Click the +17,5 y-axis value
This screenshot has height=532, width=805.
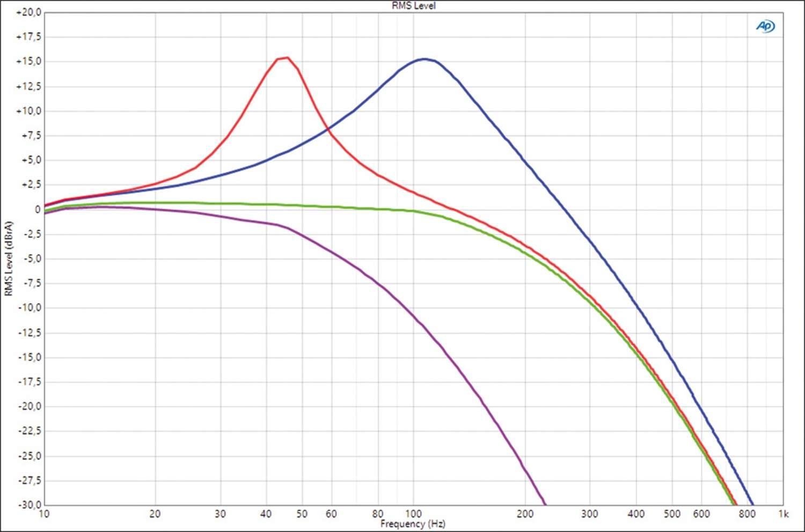(x=28, y=37)
